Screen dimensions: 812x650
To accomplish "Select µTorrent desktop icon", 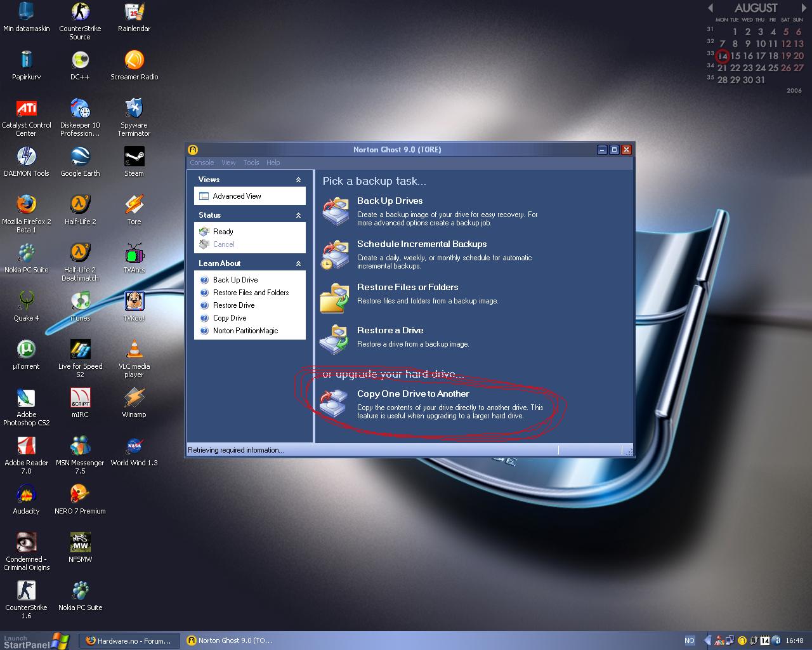I will [x=26, y=355].
